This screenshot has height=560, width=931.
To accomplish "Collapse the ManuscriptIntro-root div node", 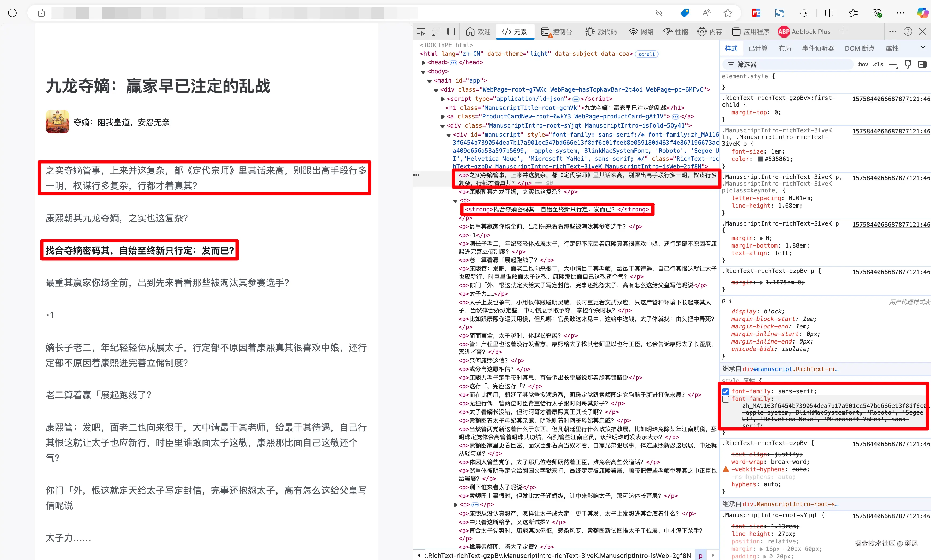I will (442, 126).
